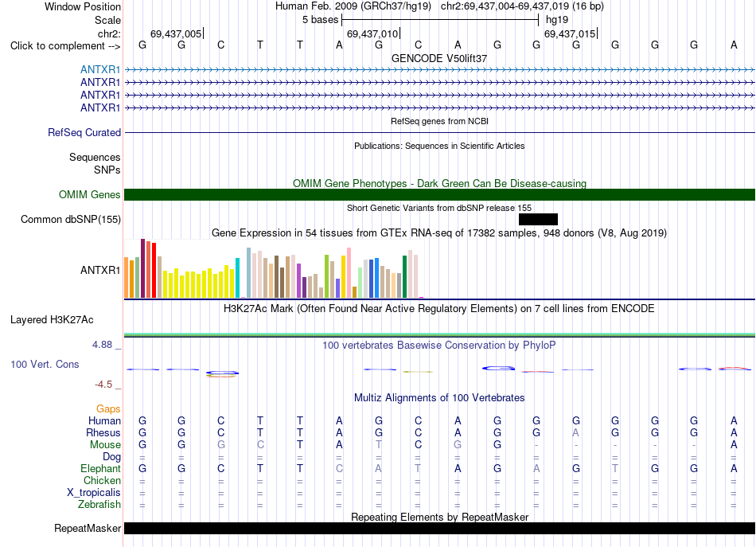The width and height of the screenshot is (756, 547).
Task: Click the Chicken species row label
Action: pos(102,480)
